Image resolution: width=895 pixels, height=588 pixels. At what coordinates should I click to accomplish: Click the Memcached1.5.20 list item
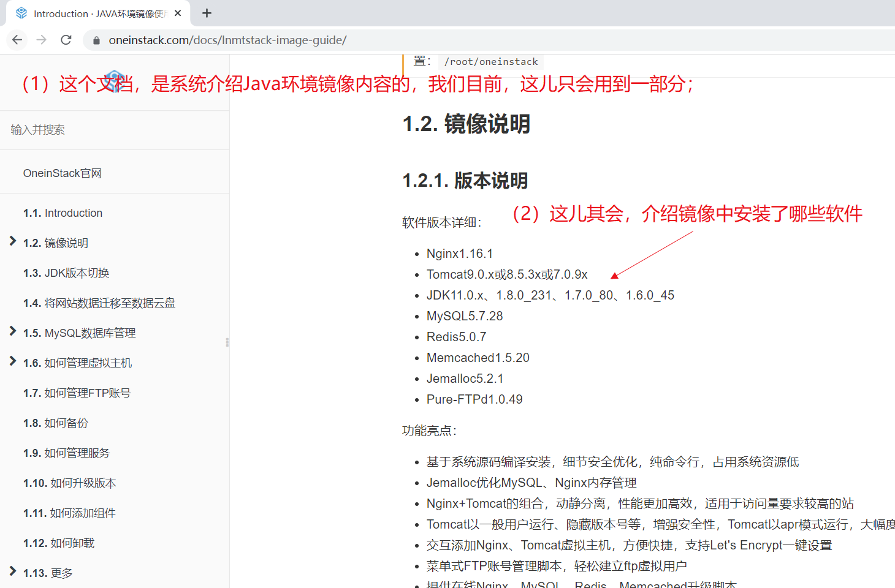478,358
